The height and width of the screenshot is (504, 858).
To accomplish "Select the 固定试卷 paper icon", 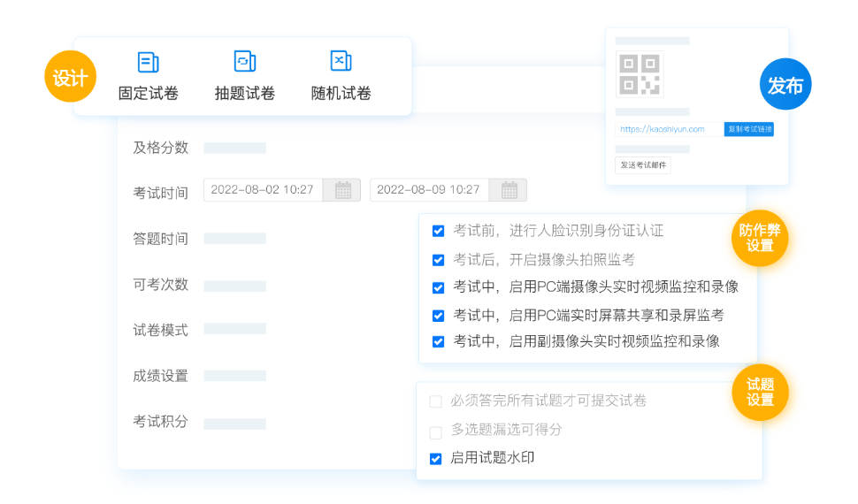I will [148, 62].
